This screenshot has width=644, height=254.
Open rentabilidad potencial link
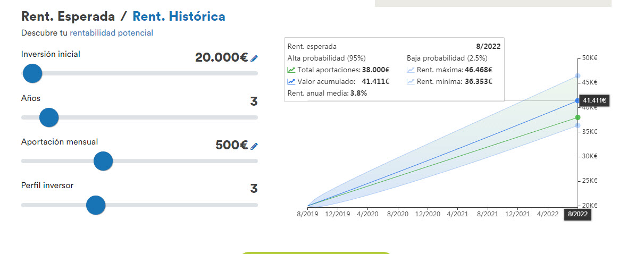click(x=111, y=33)
